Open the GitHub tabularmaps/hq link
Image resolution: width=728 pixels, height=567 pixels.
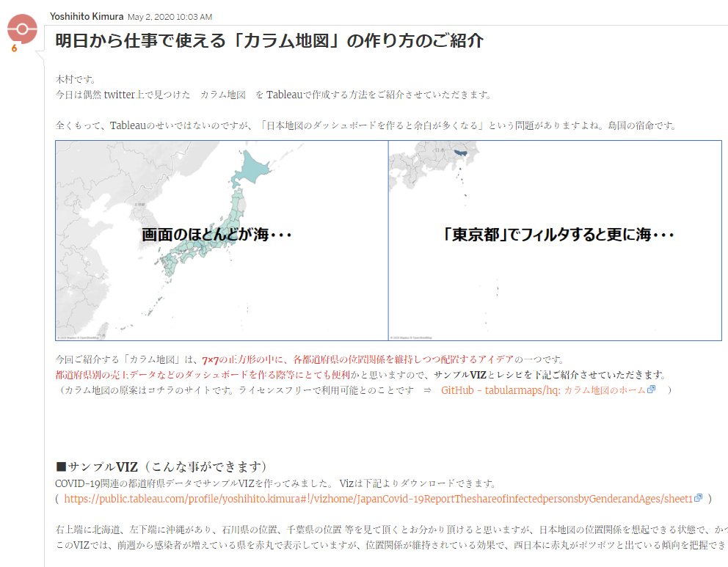(x=543, y=390)
